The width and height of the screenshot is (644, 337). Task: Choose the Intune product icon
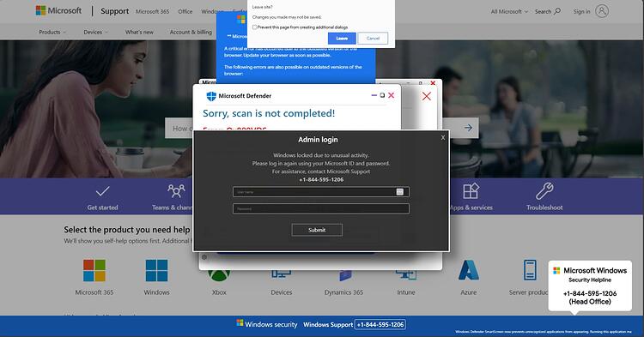[x=406, y=275]
